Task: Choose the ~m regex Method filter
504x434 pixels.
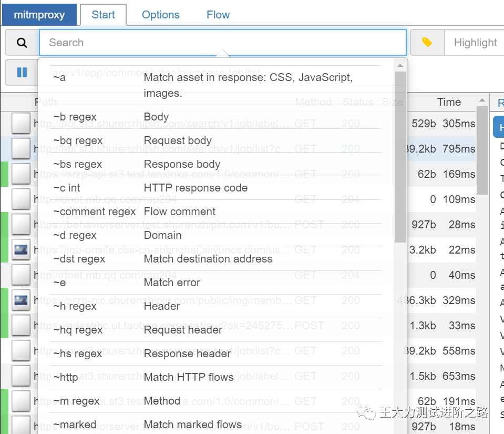Action: tap(215, 401)
